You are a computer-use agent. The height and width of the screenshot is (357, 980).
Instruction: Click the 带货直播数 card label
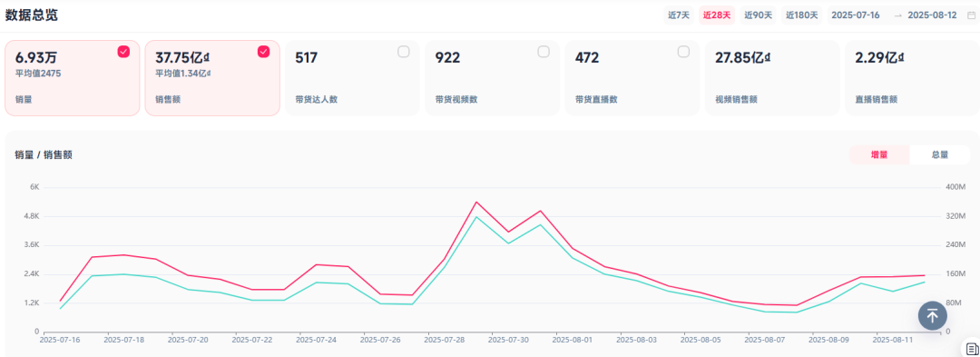pyautogui.click(x=596, y=99)
